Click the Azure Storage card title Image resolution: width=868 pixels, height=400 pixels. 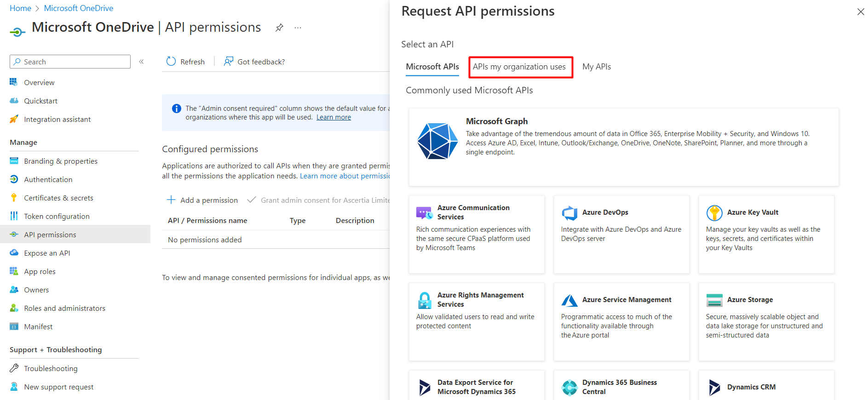coord(750,300)
